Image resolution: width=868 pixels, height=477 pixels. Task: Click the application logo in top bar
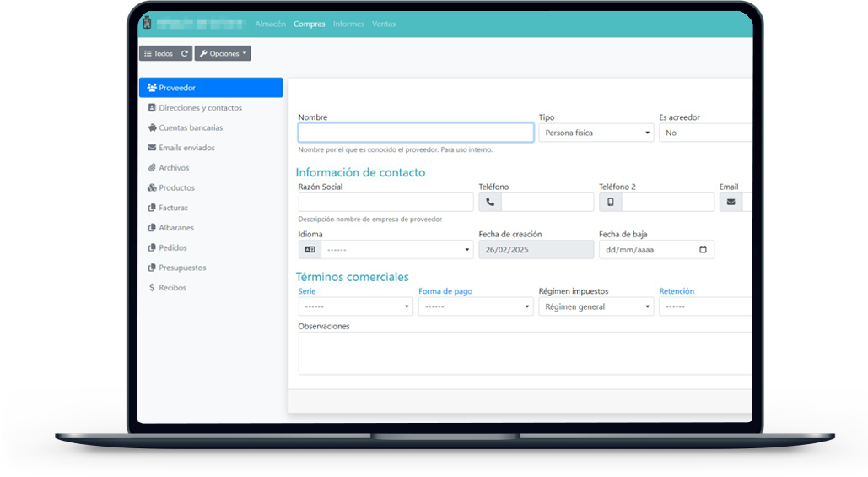point(147,24)
